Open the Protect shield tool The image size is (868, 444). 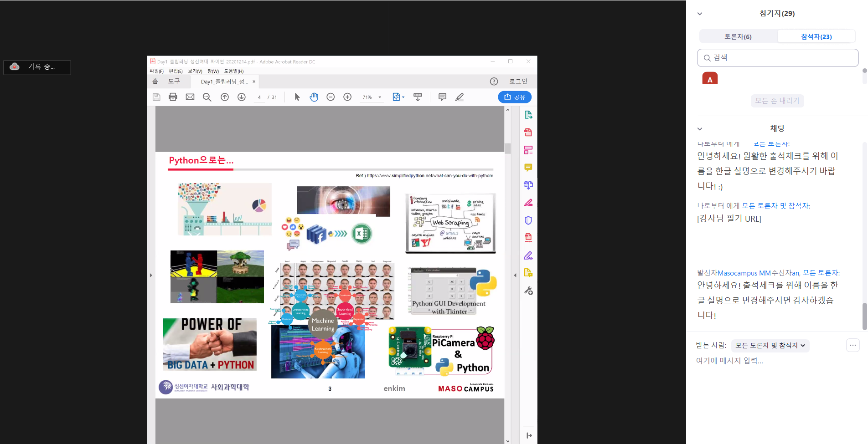point(528,220)
